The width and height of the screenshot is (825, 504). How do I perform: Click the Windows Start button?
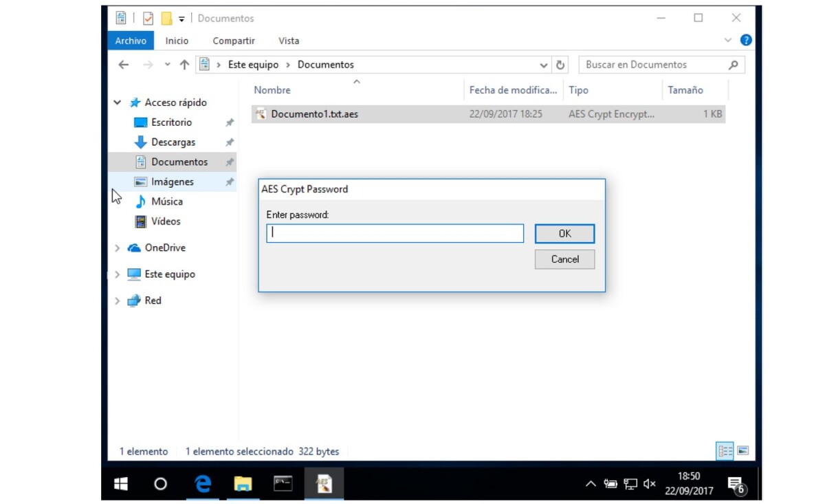point(120,483)
